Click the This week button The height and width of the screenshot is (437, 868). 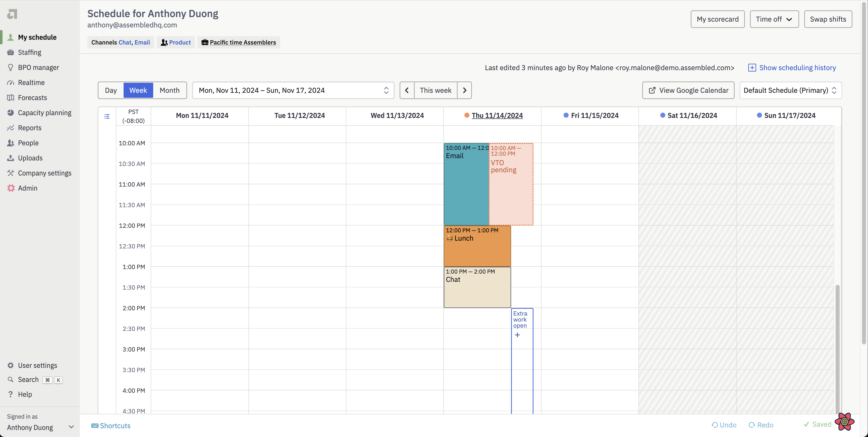(435, 91)
